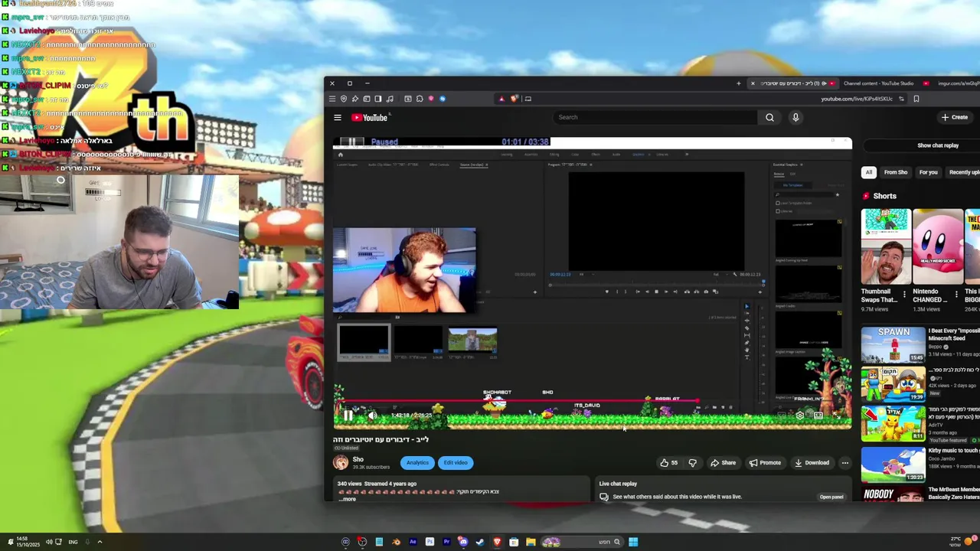Viewport: 980px width, 551px height.
Task: Expand description with ...more
Action: pyautogui.click(x=348, y=499)
